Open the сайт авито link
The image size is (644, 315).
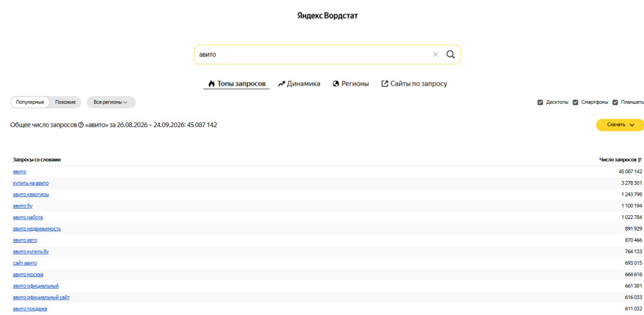click(x=25, y=263)
